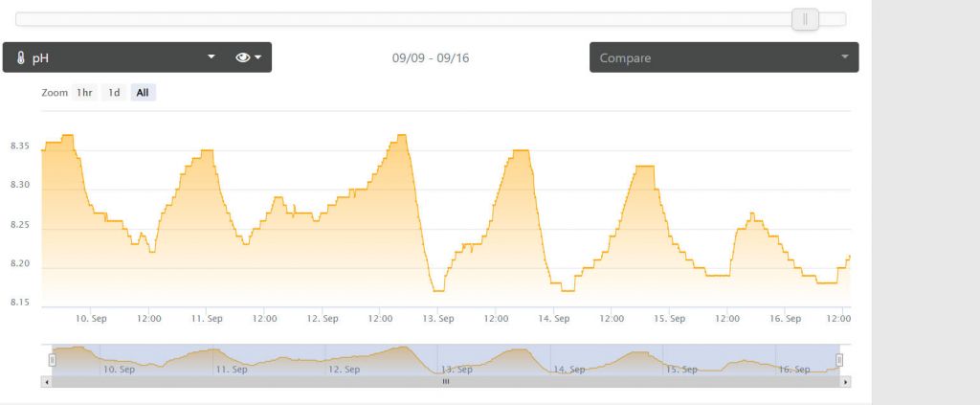Screen dimensions: 980x405
Task: Click the Compare label text
Action: pos(625,58)
